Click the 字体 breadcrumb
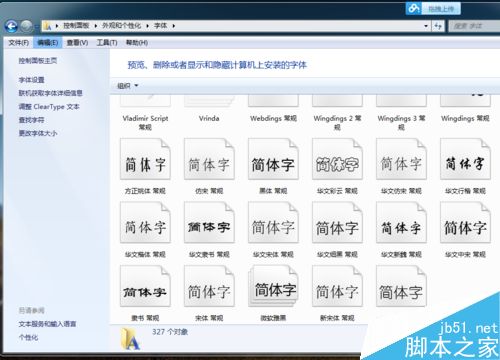Viewport: 500px width, 360px height. coord(161,26)
